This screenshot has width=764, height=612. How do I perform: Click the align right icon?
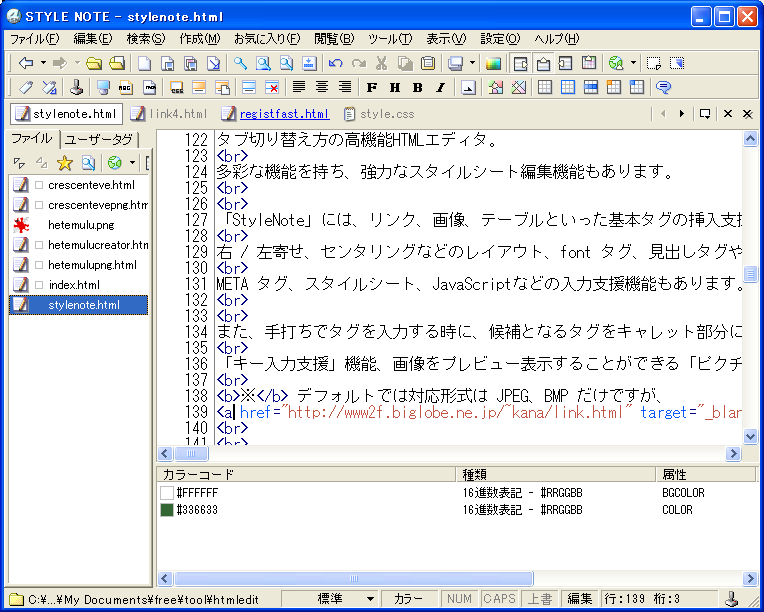point(345,88)
